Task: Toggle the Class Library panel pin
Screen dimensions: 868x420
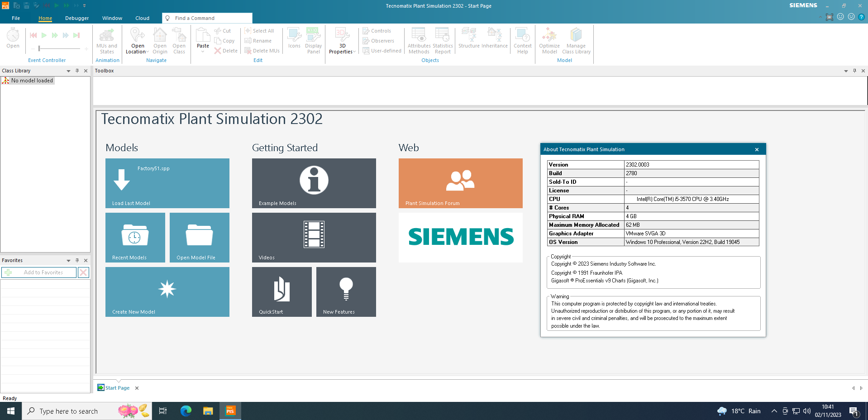Action: click(x=77, y=71)
